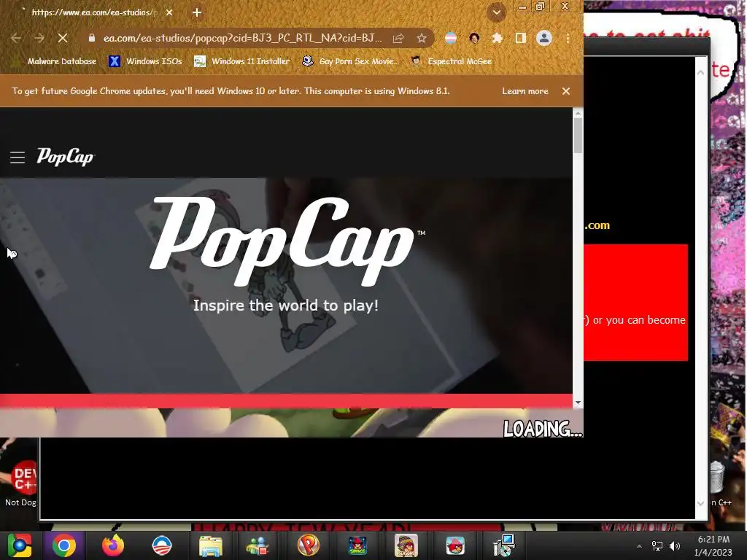Image resolution: width=747 pixels, height=560 pixels.
Task: Open the first taskbar app icon
Action: point(19,545)
